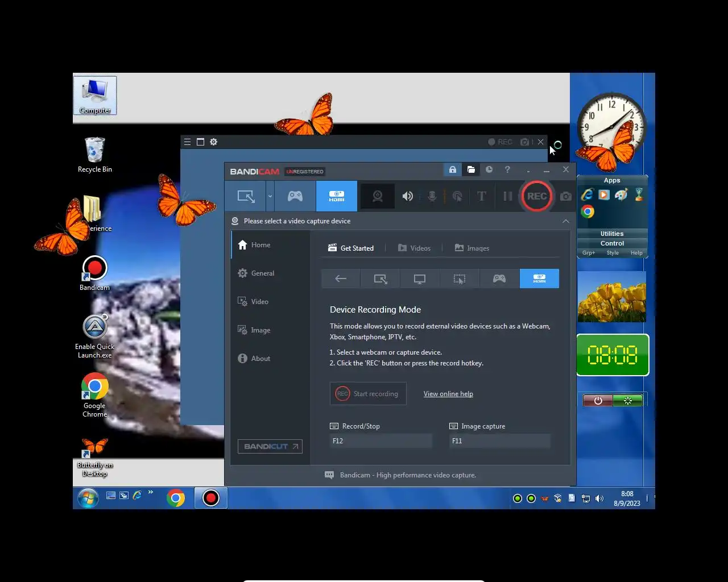This screenshot has width=728, height=582.
Task: Open the Home section in sidebar
Action: coord(270,245)
